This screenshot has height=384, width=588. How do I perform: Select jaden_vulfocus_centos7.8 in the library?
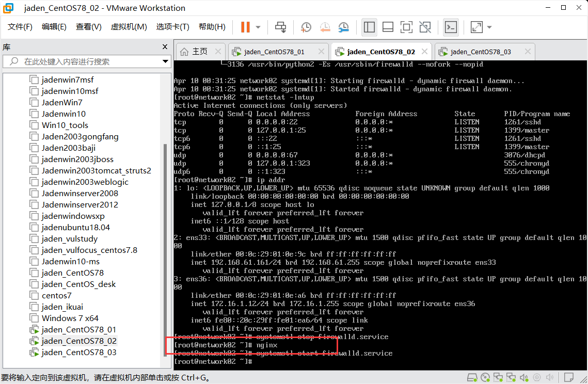89,250
